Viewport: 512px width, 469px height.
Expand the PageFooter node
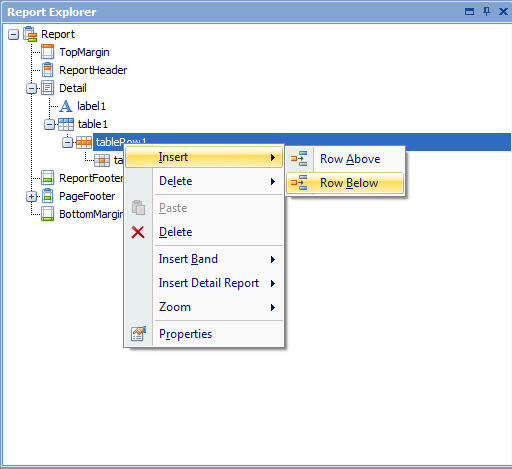31,196
